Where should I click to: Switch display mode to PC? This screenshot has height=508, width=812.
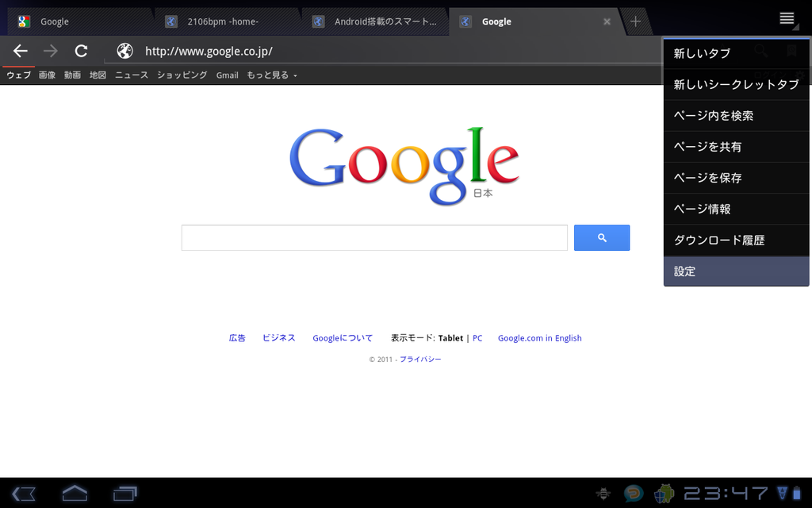[x=477, y=338]
